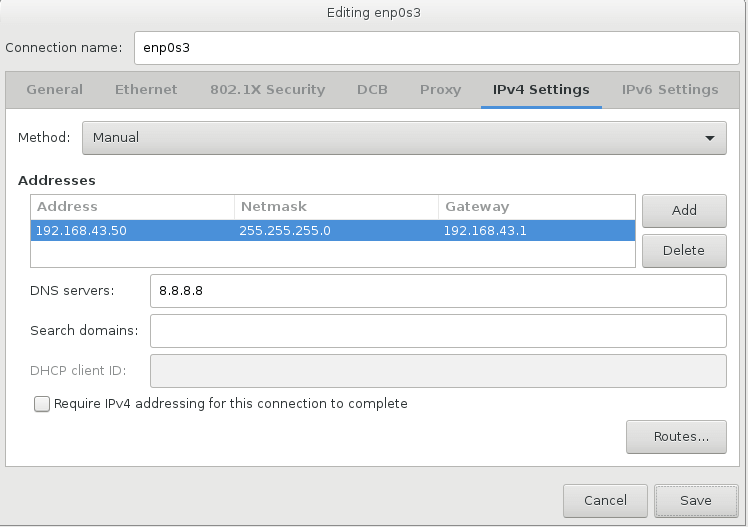The image size is (748, 527).
Task: Click the Add address button
Action: coord(684,211)
